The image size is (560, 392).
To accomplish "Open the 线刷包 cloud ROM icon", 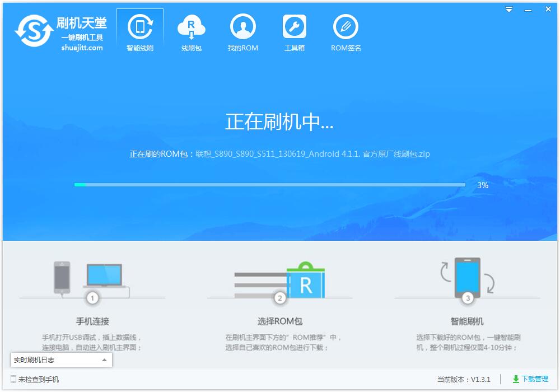I will 191,27.
